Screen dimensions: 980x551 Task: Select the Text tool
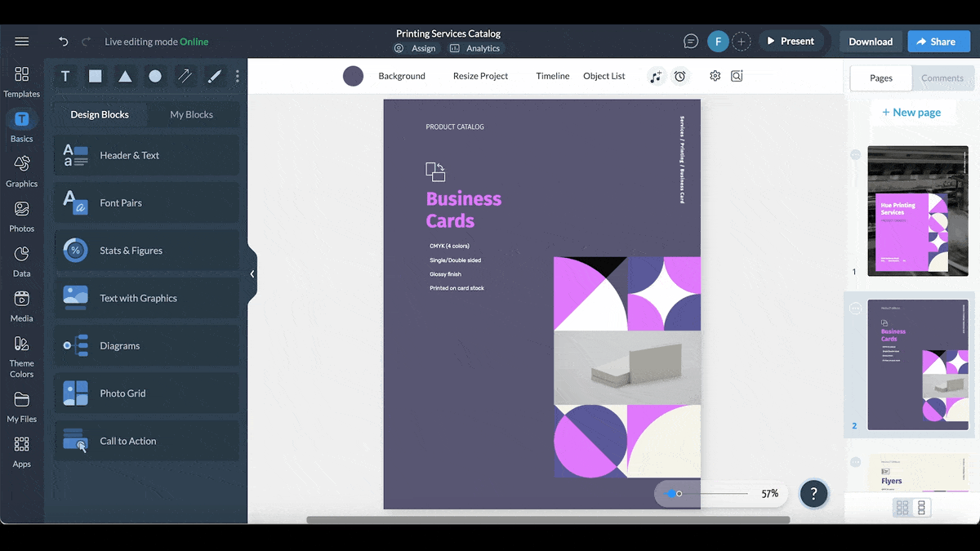[x=65, y=76]
